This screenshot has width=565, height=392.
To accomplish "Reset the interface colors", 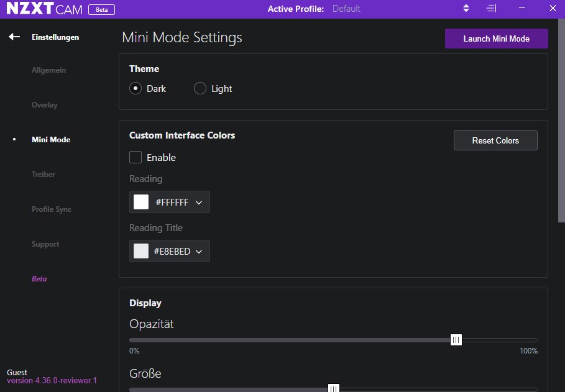I will coord(495,140).
